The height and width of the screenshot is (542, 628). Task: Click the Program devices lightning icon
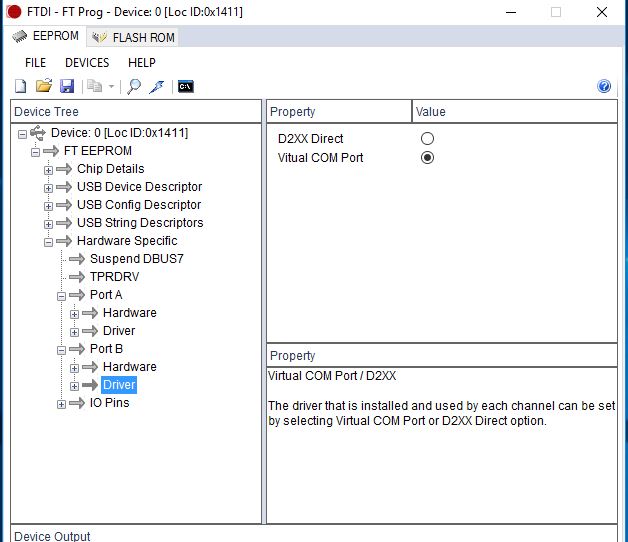[157, 86]
